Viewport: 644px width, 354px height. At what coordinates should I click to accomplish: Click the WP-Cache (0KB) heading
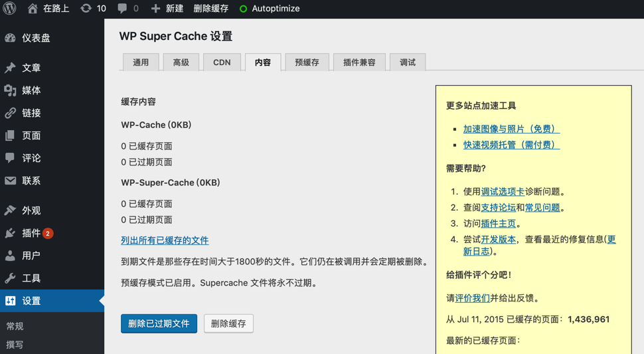pos(156,125)
